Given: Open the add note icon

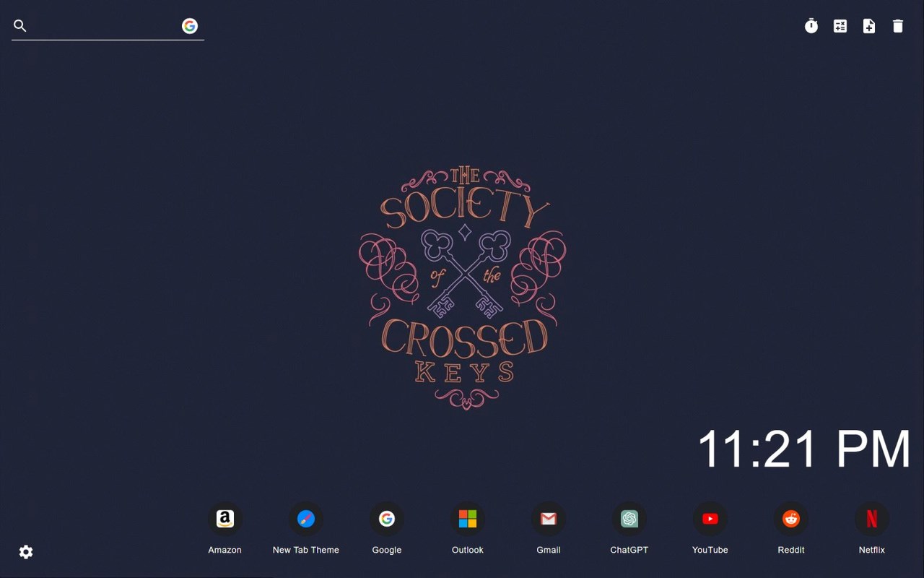Looking at the screenshot, I should pos(869,26).
